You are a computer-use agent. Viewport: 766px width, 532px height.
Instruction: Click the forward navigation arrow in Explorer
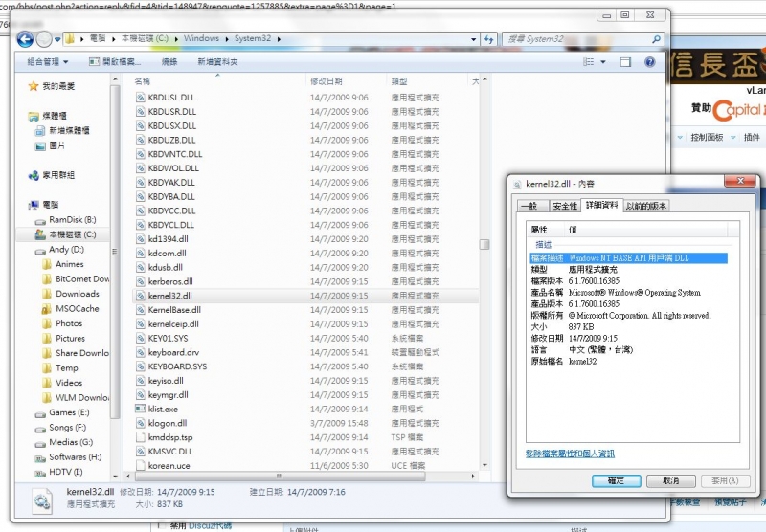pos(44,39)
